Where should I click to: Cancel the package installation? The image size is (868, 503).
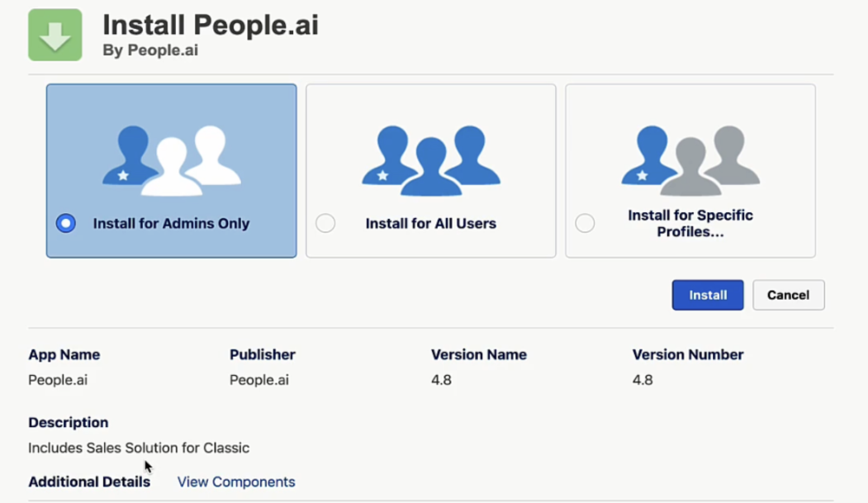788,295
